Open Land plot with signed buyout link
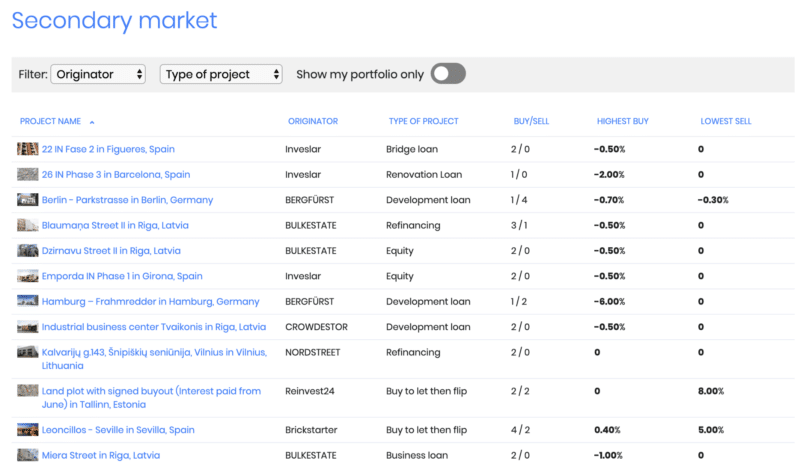This screenshot has width=800, height=467. 151,398
